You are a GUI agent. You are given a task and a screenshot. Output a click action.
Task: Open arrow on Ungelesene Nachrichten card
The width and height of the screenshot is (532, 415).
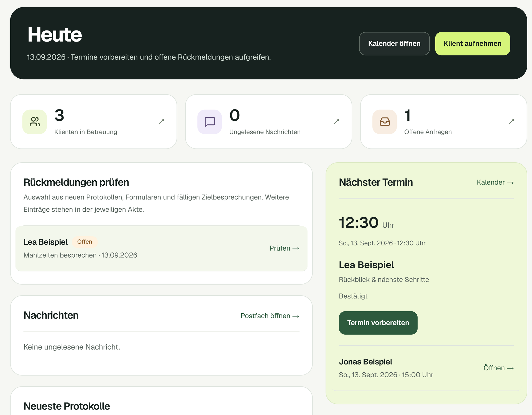coord(336,121)
